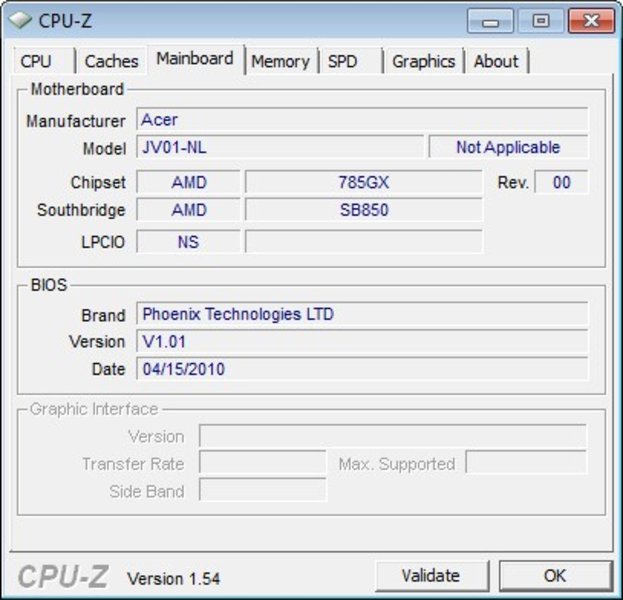623x600 pixels.
Task: Click the Rev. label
Action: [x=513, y=182]
